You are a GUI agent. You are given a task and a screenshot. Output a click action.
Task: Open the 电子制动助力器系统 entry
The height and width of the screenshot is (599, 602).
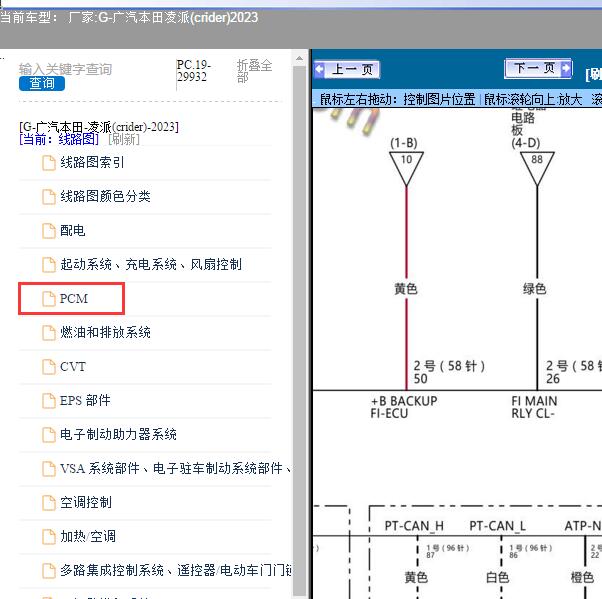click(118, 434)
